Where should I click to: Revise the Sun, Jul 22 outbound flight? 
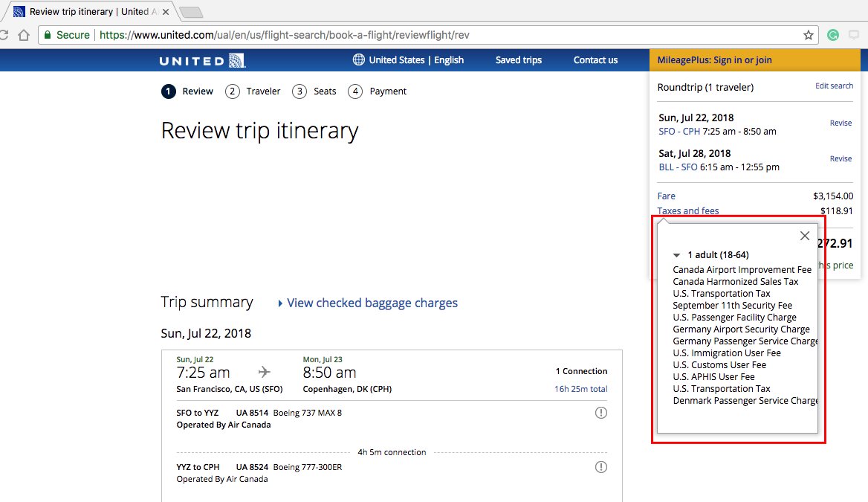[x=841, y=123]
